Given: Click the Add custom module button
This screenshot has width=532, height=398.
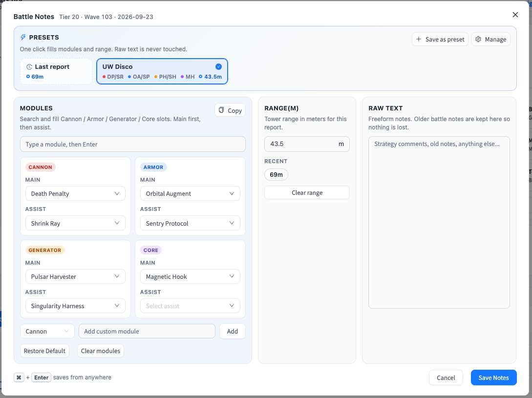Looking at the screenshot, I should pyautogui.click(x=233, y=331).
